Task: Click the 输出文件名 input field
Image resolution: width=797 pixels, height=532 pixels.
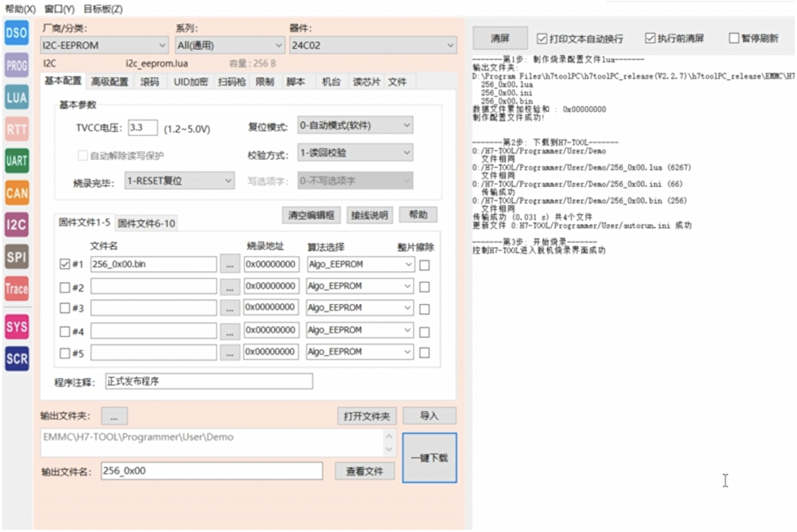Action: click(211, 471)
